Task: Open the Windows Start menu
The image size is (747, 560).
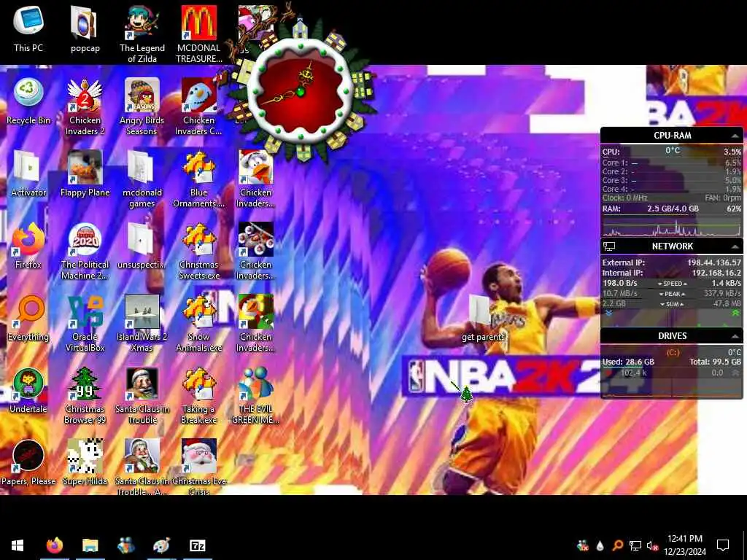Action: (18, 545)
